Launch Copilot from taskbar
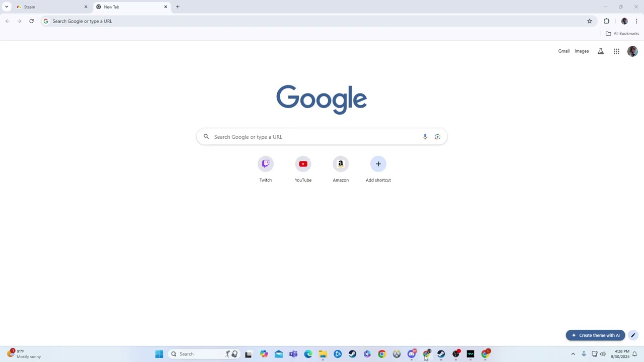Image resolution: width=644 pixels, height=362 pixels. [x=264, y=354]
